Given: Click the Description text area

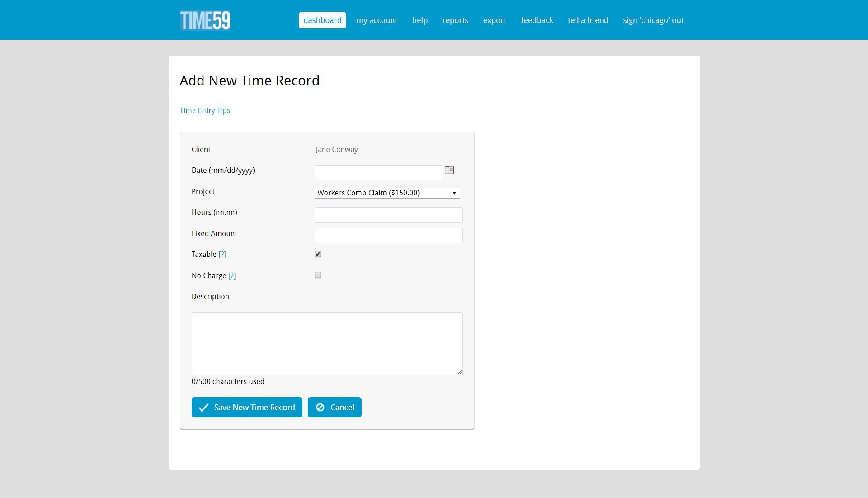Looking at the screenshot, I should (327, 343).
